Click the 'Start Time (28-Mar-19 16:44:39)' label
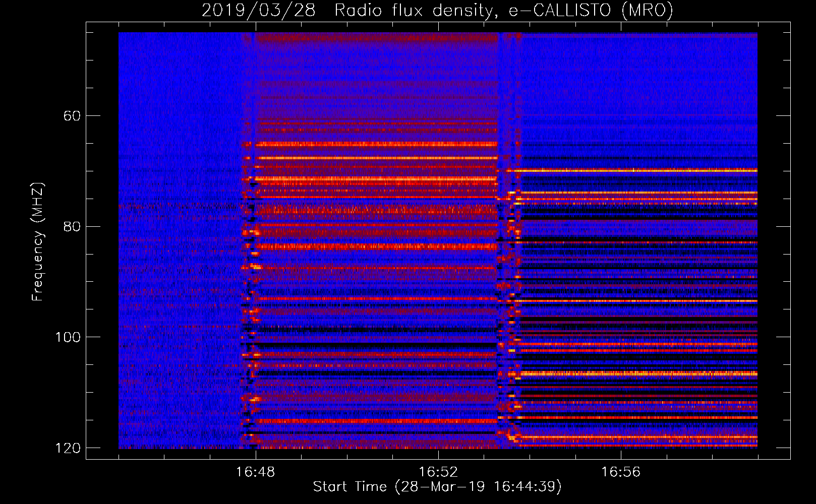 tap(437, 487)
